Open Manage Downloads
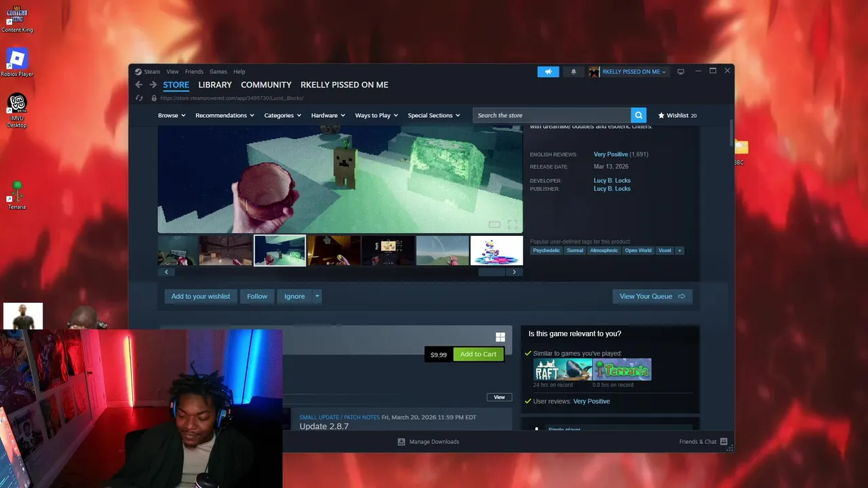Screen dimensions: 868x488 (x=429, y=442)
